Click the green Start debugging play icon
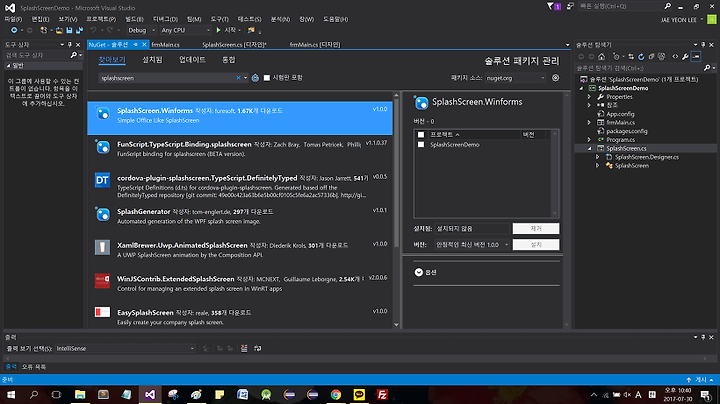The image size is (720, 404). coord(219,30)
